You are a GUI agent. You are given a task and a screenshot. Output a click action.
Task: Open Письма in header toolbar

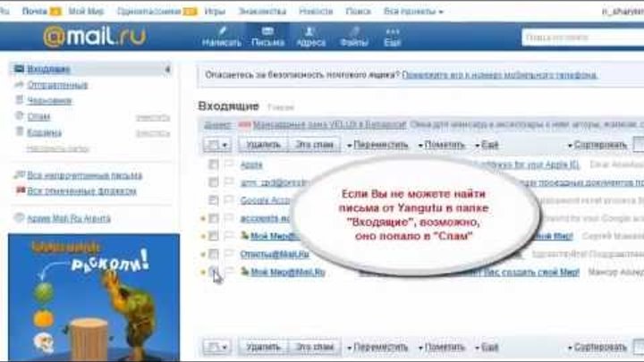pyautogui.click(x=267, y=37)
